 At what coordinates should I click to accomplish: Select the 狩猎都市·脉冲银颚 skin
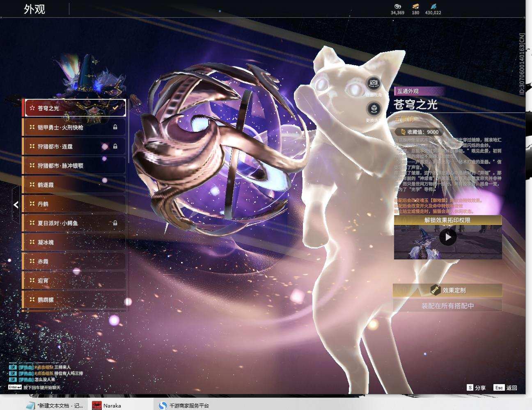tap(74, 165)
